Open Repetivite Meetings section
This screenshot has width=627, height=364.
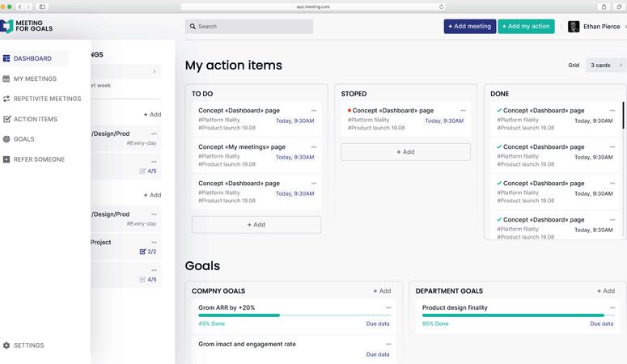(41, 99)
